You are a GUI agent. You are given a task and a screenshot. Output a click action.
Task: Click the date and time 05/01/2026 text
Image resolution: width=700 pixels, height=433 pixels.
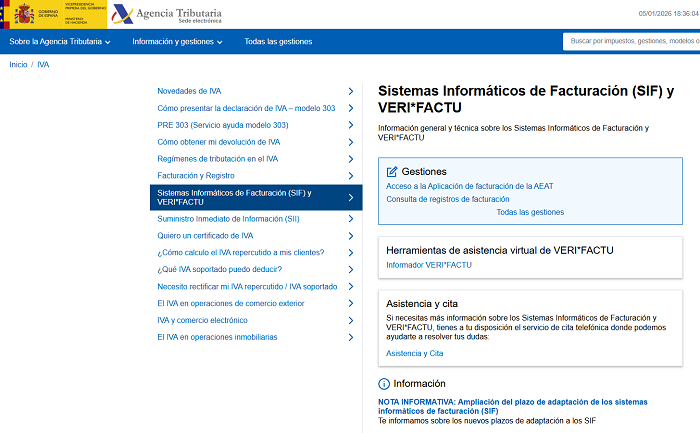point(668,14)
